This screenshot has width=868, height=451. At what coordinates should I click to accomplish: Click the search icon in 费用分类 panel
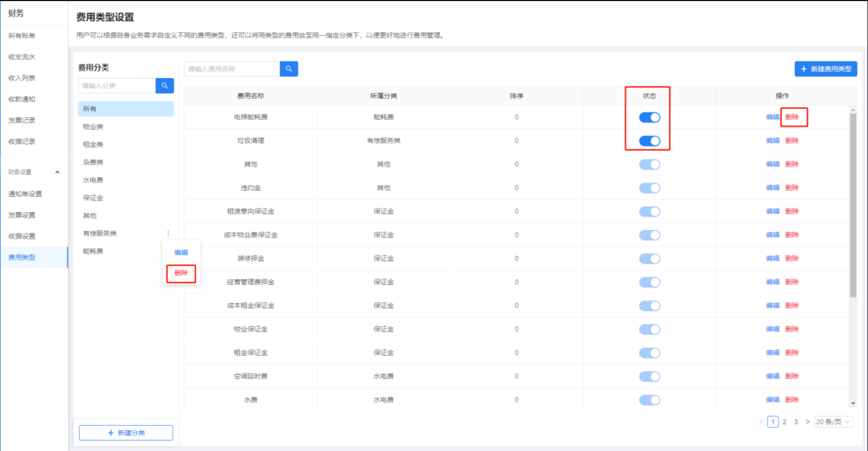tap(164, 86)
